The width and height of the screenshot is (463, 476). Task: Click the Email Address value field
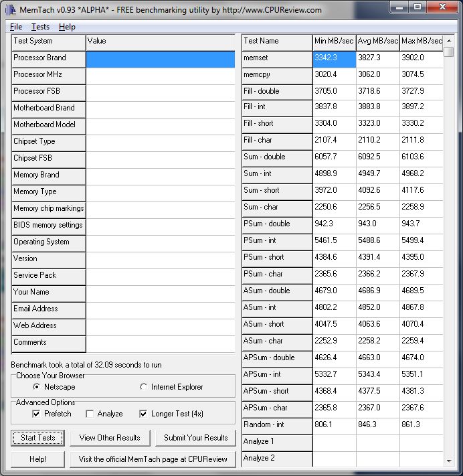pos(161,310)
